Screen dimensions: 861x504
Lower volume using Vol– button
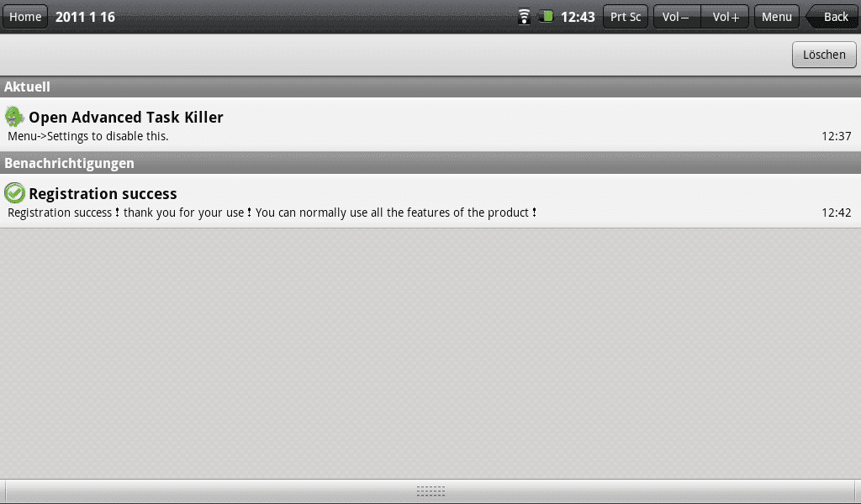677,17
